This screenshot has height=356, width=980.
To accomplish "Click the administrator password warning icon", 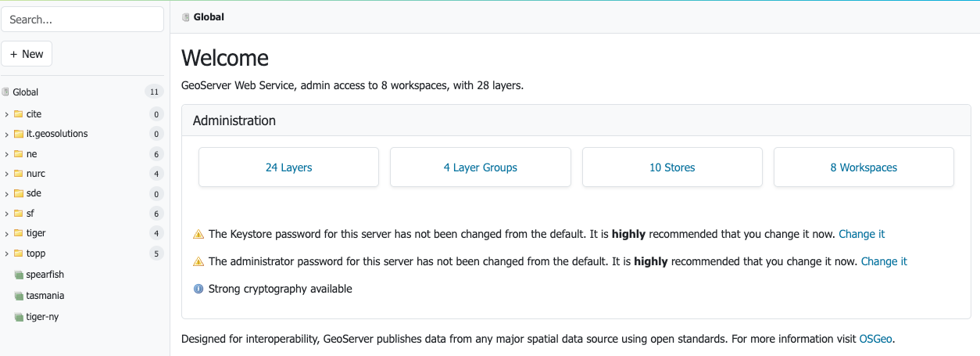I will click(x=199, y=261).
